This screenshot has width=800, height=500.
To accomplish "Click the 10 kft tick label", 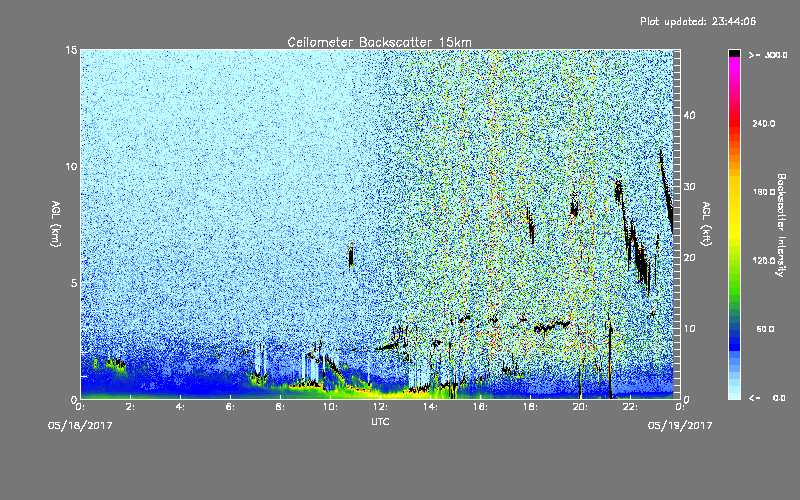I will [x=689, y=328].
